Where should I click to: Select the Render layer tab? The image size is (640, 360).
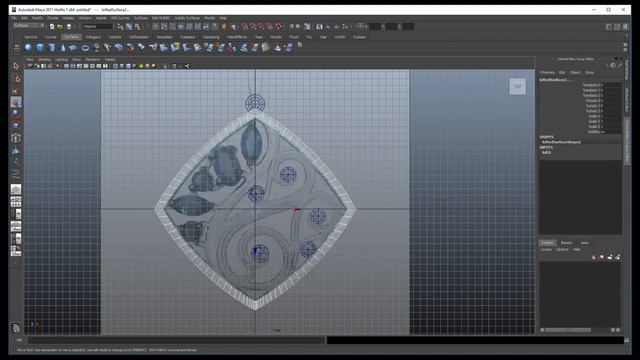[x=567, y=243]
